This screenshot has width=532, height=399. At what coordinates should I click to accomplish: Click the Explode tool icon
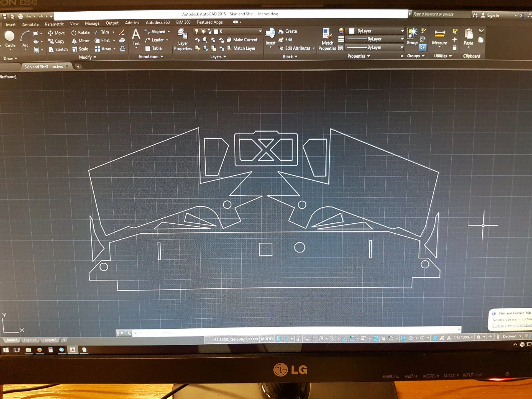tap(122, 40)
